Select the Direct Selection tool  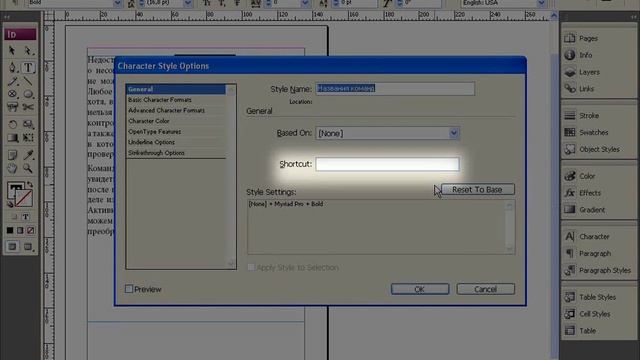pyautogui.click(x=28, y=51)
